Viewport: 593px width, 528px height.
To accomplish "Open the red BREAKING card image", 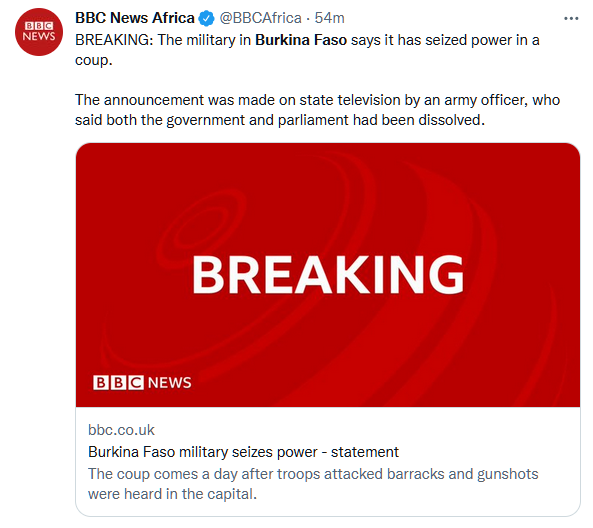I will 328,275.
